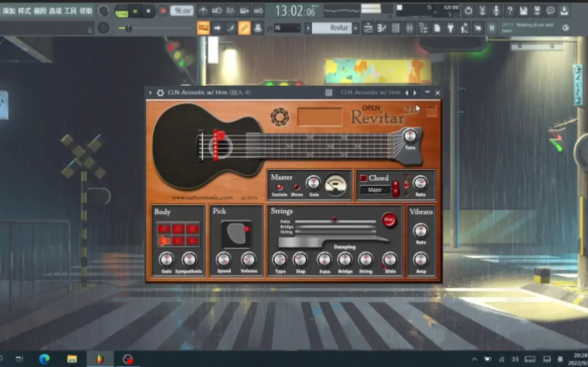Open Microsoft Edge from the taskbar
The image size is (588, 367).
point(44,359)
